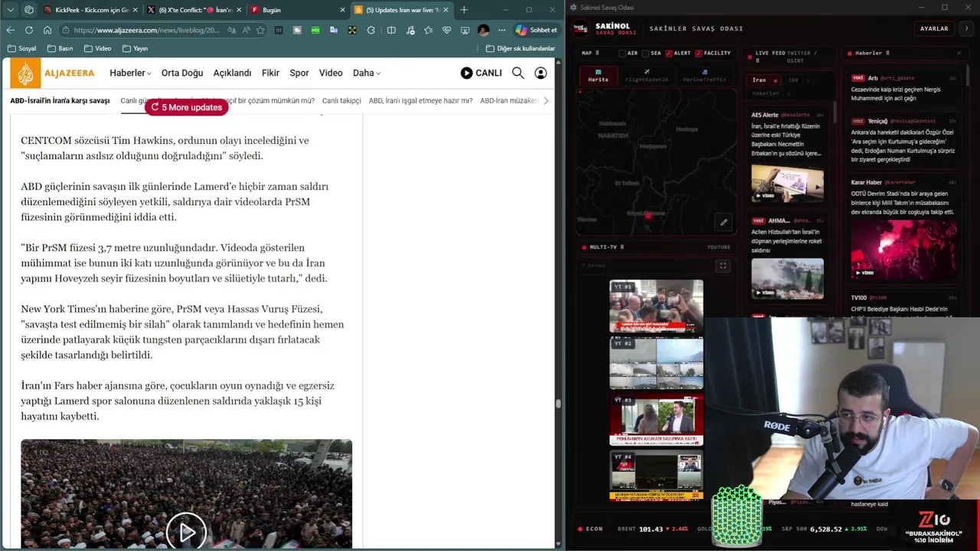Open the YT #2 stream thumbnail
The width and height of the screenshot is (980, 551).
coord(656,363)
